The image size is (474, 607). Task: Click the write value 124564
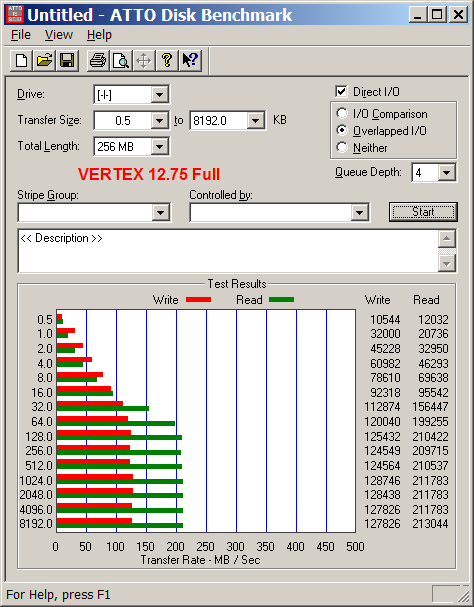382,466
